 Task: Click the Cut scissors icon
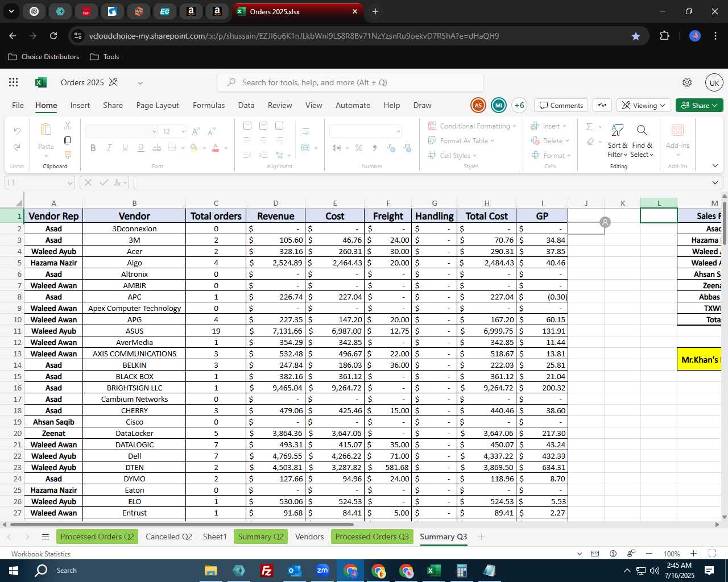68,125
